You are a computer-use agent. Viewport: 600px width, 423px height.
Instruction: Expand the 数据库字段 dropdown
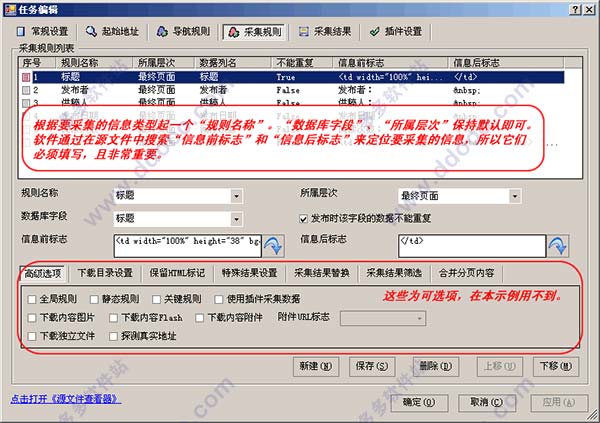(x=236, y=219)
